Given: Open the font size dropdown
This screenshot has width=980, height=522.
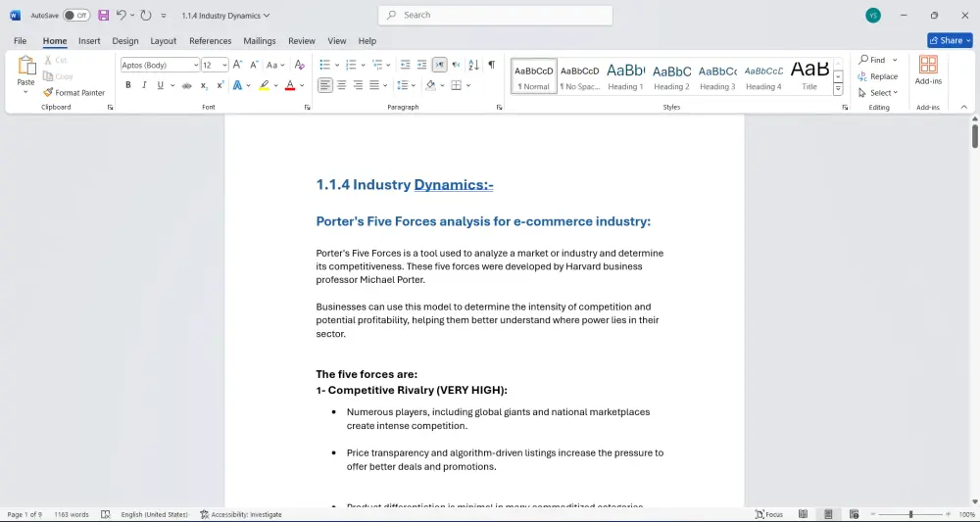Looking at the screenshot, I should pos(224,65).
